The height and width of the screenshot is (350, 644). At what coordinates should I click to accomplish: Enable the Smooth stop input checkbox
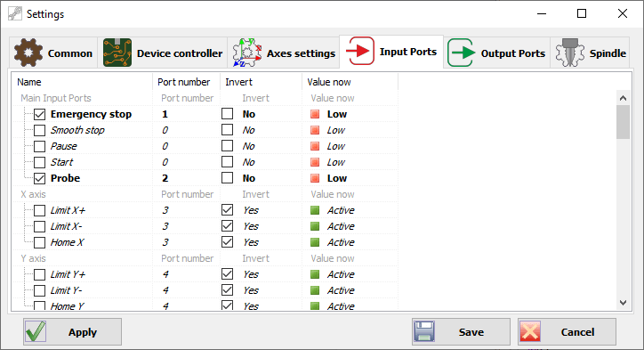[x=39, y=130]
